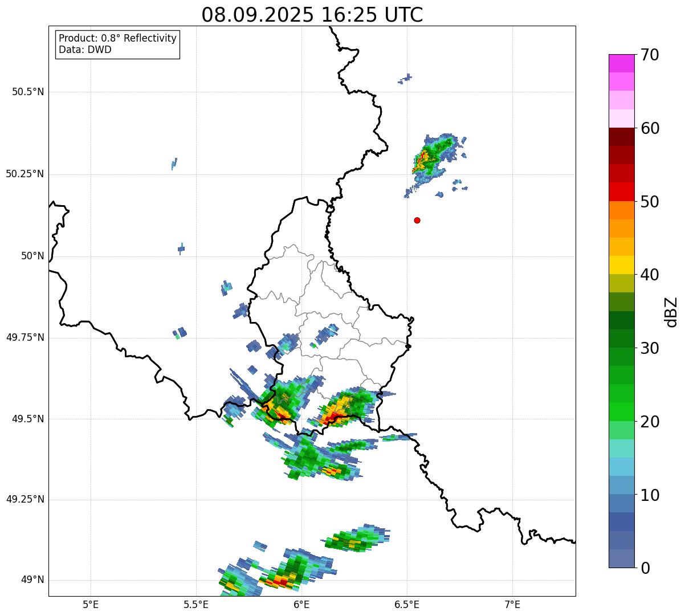Click the colorbar value 70

(x=649, y=55)
